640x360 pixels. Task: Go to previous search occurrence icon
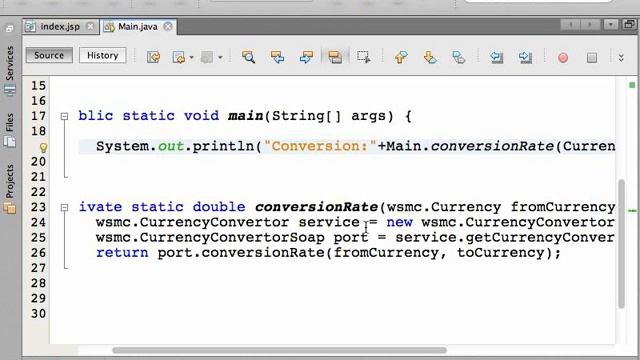pyautogui.click(x=278, y=57)
